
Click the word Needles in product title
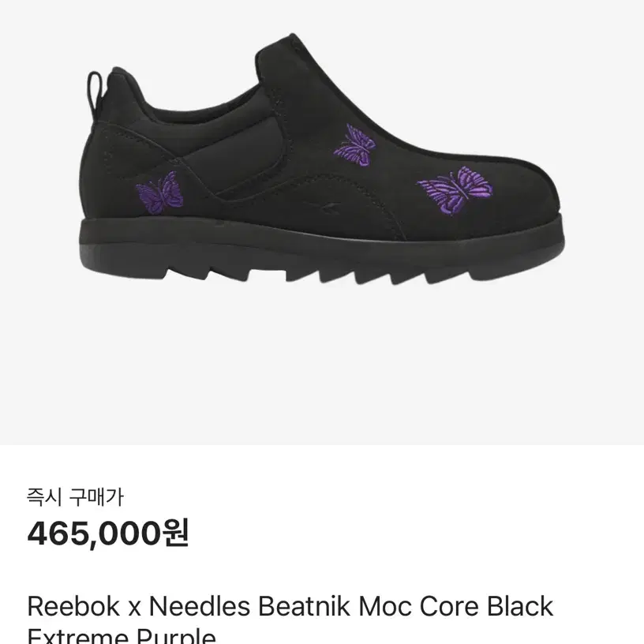click(200, 606)
